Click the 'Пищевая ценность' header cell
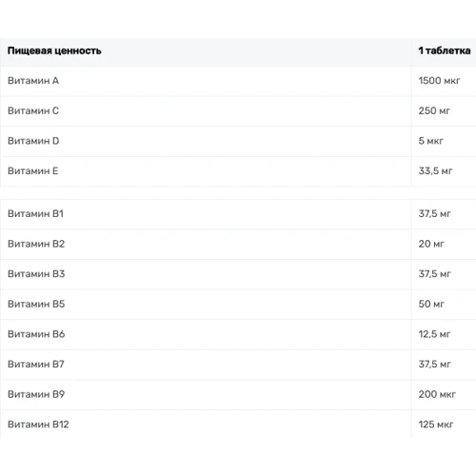The image size is (476, 476). (54, 50)
